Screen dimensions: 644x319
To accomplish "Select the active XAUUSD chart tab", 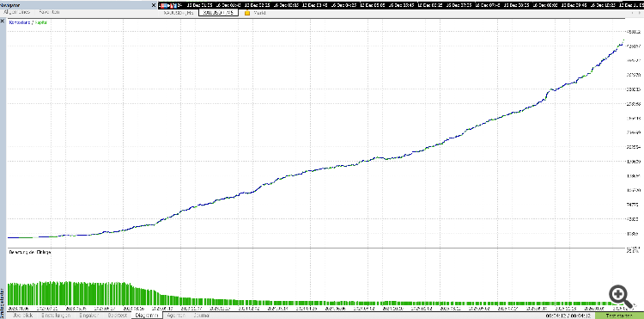I will click(218, 13).
